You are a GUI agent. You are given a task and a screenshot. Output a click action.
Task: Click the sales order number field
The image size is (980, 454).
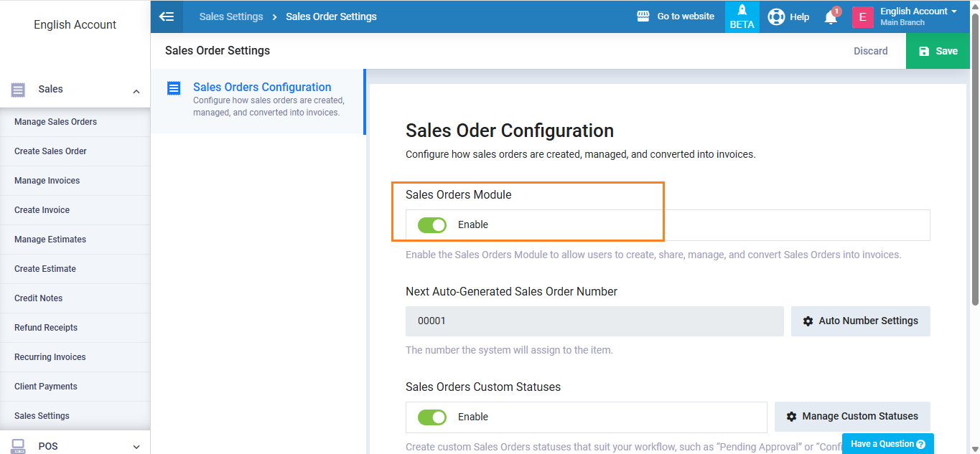click(x=594, y=321)
